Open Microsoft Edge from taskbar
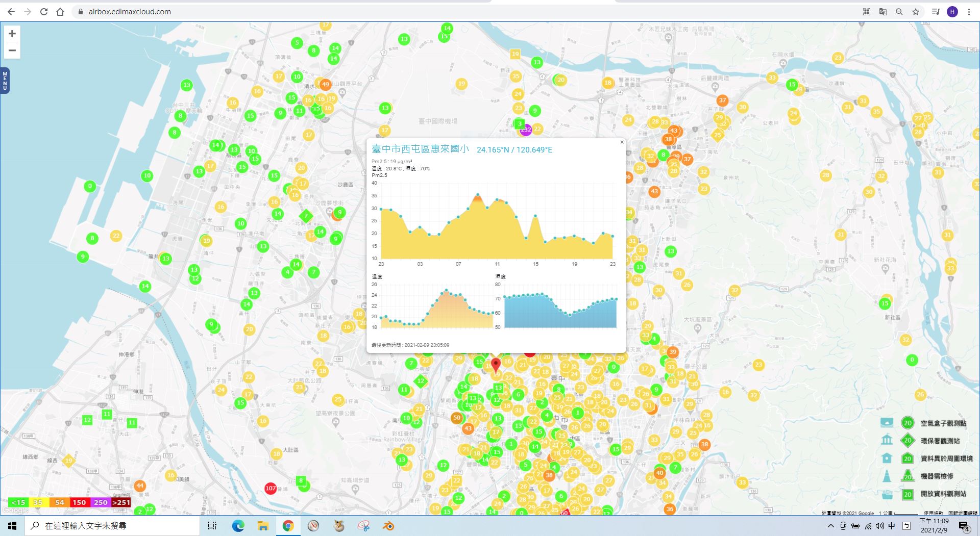This screenshot has width=980, height=536. tap(238, 526)
